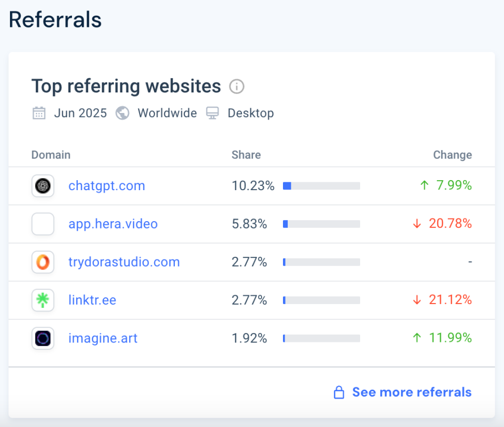Visit the trydorastudio.com link

click(124, 262)
